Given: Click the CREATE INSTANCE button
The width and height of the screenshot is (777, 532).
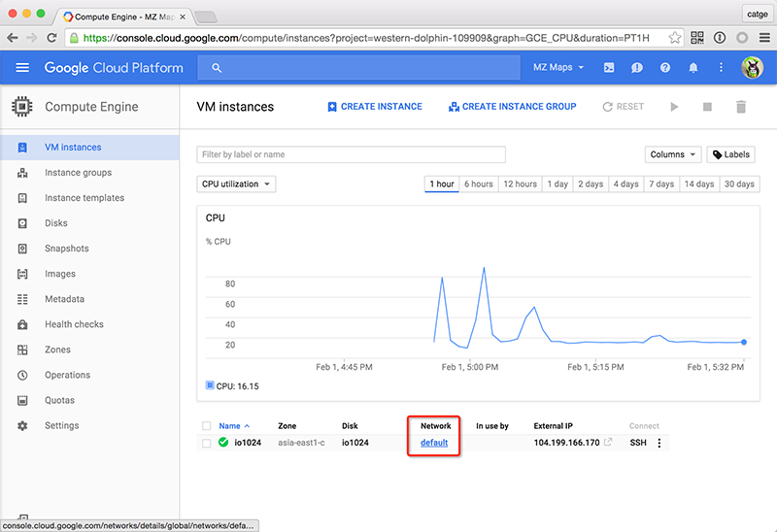Looking at the screenshot, I should click(375, 107).
